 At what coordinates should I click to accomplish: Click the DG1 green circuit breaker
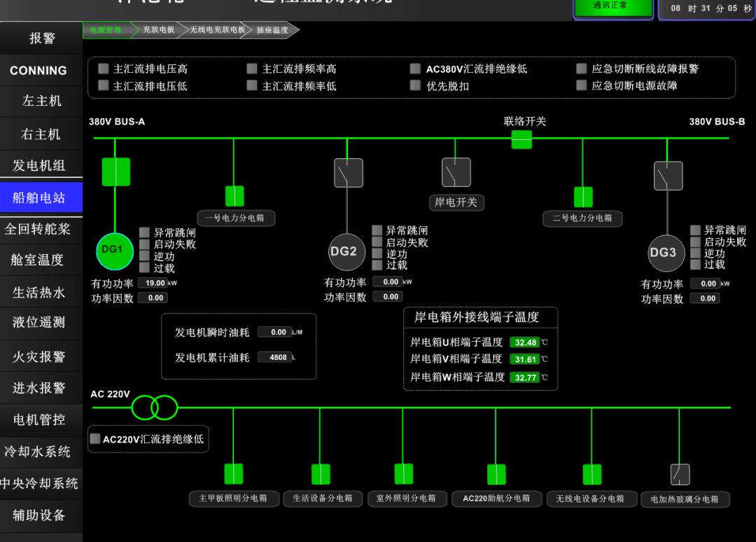(115, 172)
